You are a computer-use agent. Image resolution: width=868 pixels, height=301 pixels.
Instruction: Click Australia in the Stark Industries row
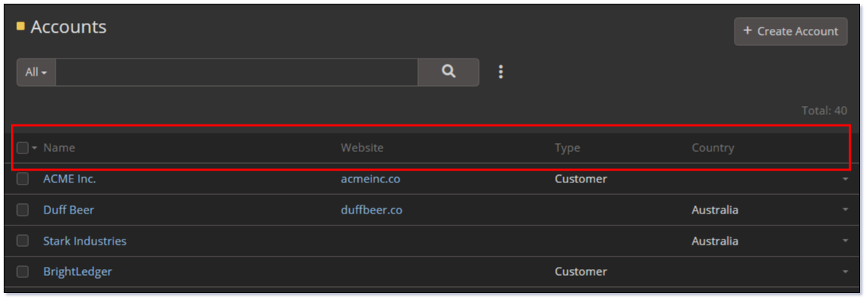click(x=715, y=241)
